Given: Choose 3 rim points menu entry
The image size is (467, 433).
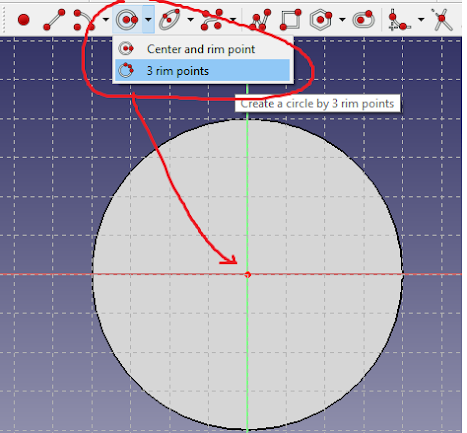Looking at the screenshot, I should [203, 71].
